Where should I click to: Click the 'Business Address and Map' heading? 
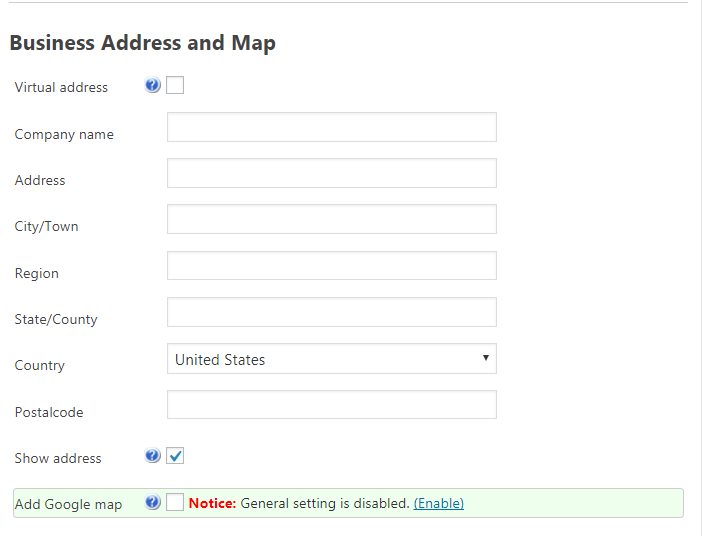point(142,43)
